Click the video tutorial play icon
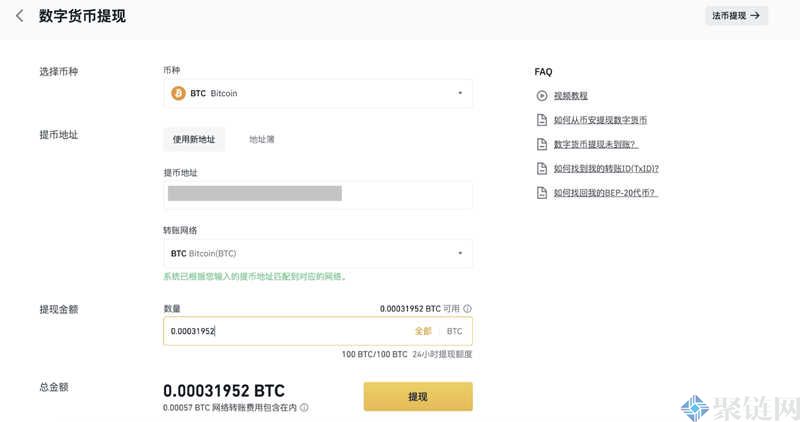The height and width of the screenshot is (422, 800). point(542,96)
